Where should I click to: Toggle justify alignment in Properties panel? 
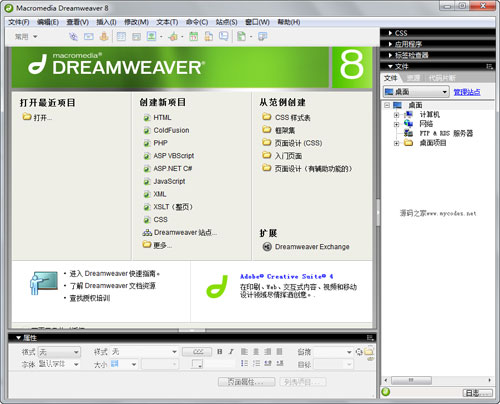[279, 351]
